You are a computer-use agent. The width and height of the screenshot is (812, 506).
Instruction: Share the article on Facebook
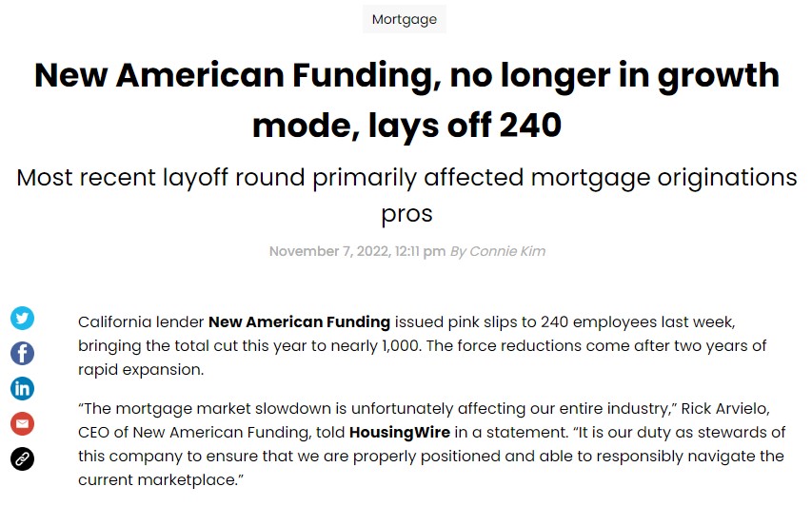pos(22,354)
